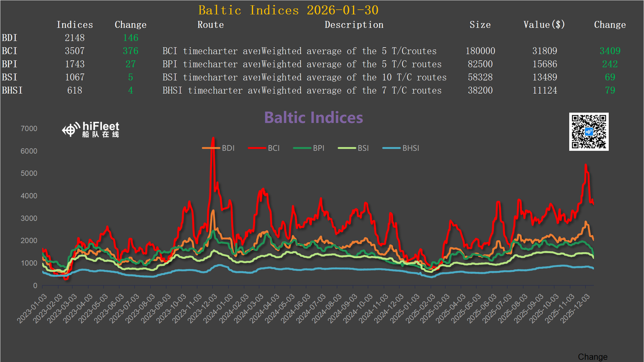Click the 7000 y-axis label
Viewport: 644px width, 362px height.
(29, 129)
